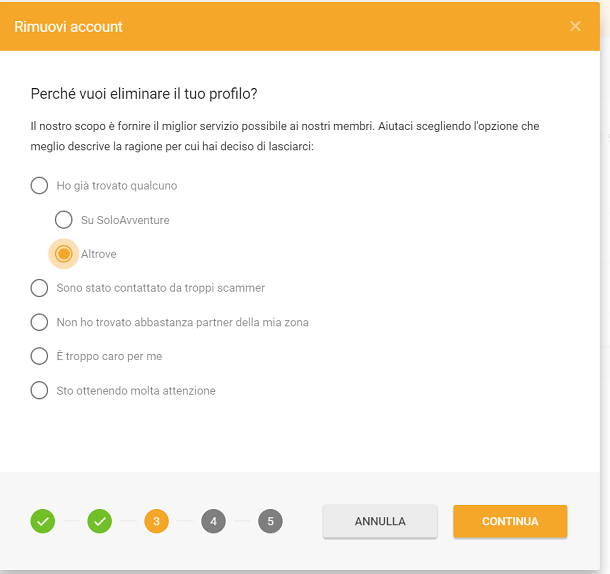610x574 pixels.
Task: Choose 'È troppo caro per me' option
Action: (39, 356)
